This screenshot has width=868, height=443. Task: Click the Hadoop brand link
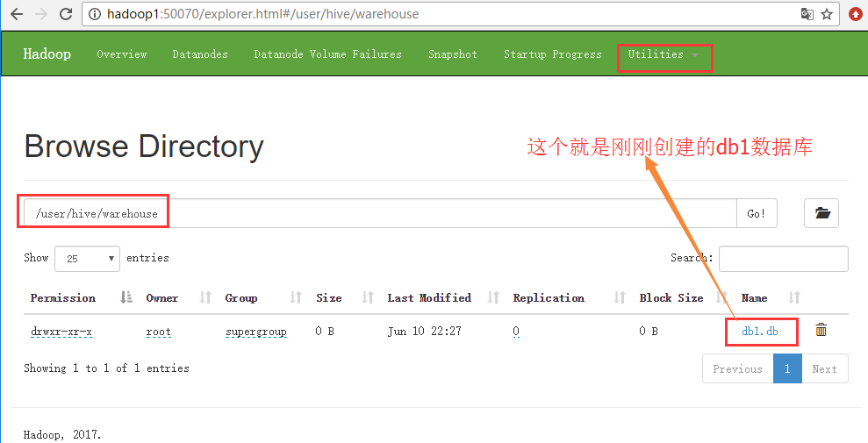[x=47, y=54]
